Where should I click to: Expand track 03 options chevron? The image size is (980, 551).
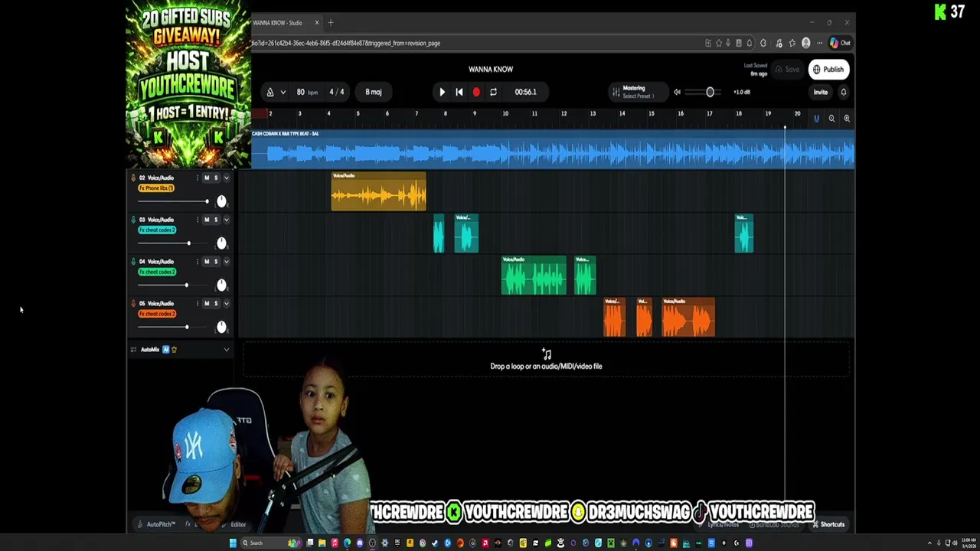(x=226, y=220)
